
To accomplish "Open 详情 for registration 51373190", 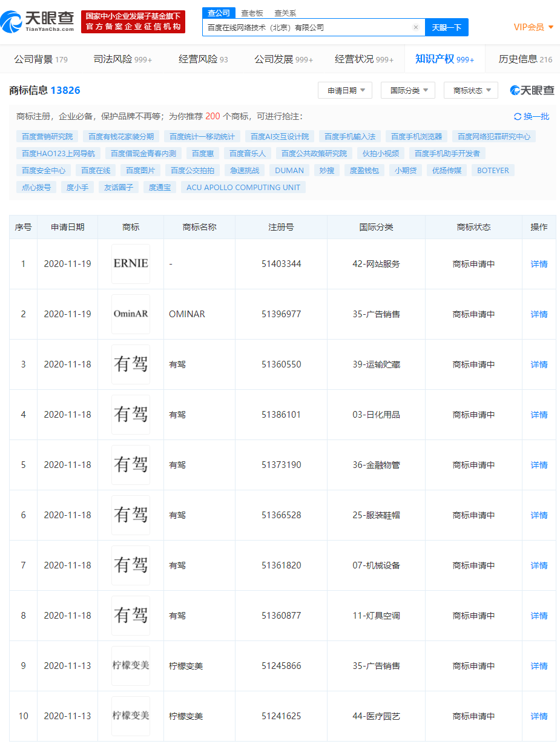I will pos(539,465).
